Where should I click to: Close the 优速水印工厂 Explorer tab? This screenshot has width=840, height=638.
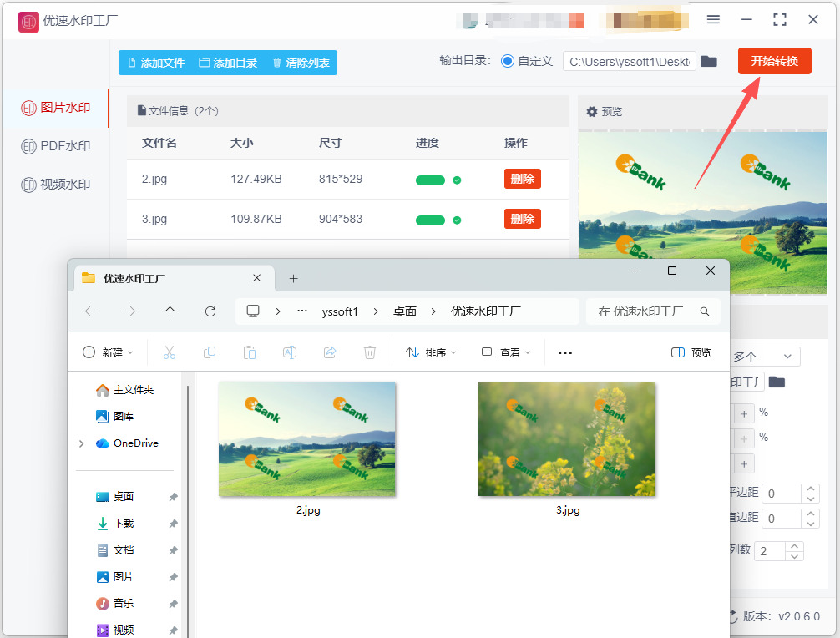(257, 278)
